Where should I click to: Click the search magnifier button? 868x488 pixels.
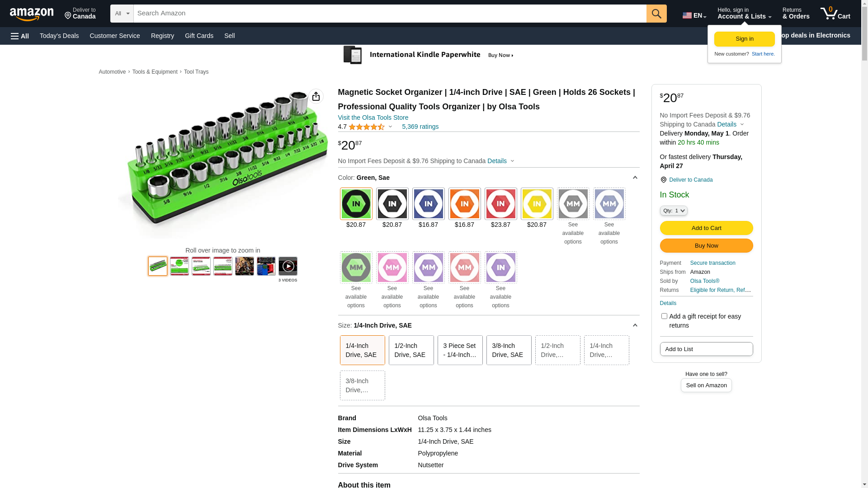[x=656, y=14]
